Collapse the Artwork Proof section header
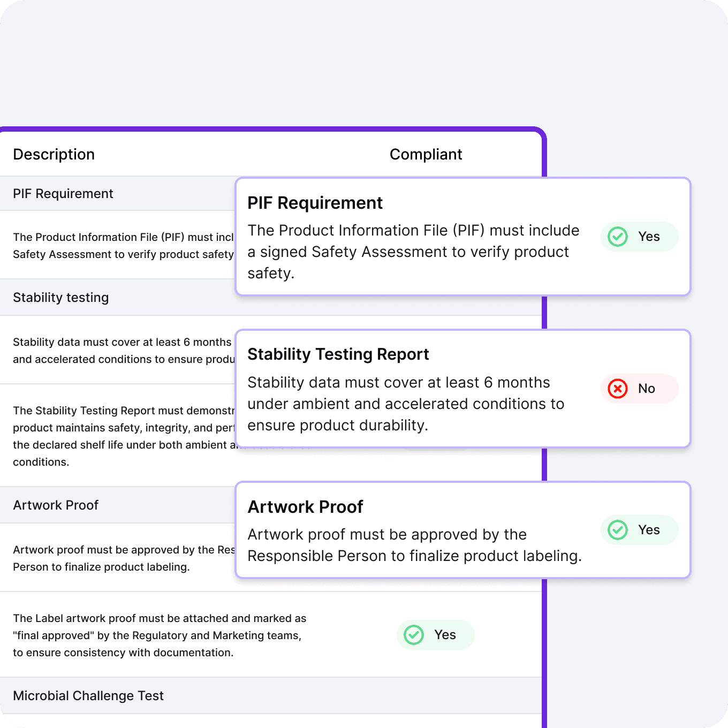728x728 pixels. [56, 505]
